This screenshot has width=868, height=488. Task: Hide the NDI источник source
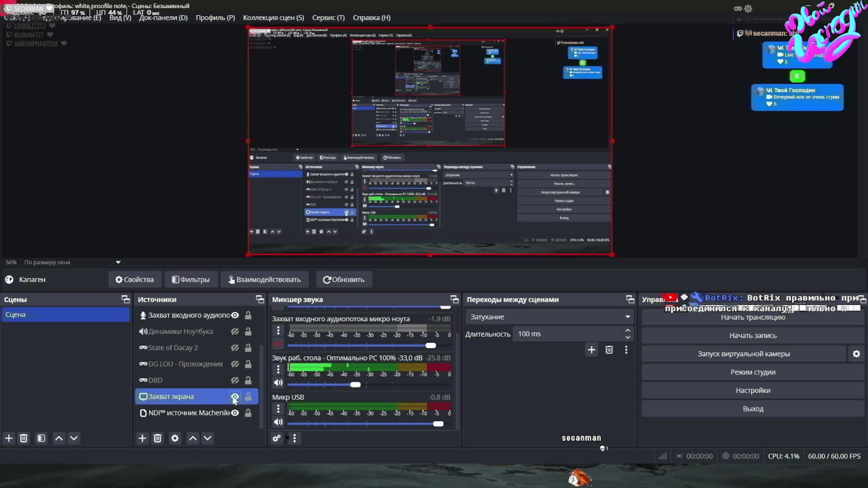(235, 413)
